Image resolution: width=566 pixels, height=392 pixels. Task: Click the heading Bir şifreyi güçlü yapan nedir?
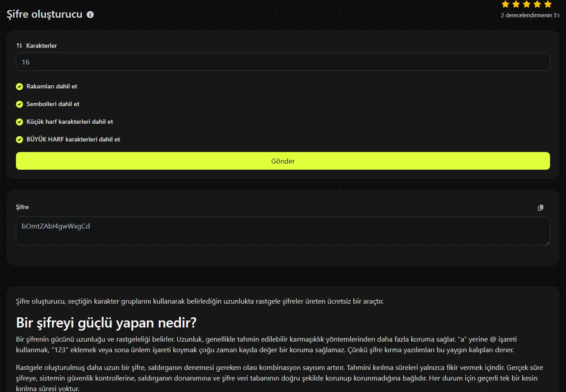tap(106, 323)
